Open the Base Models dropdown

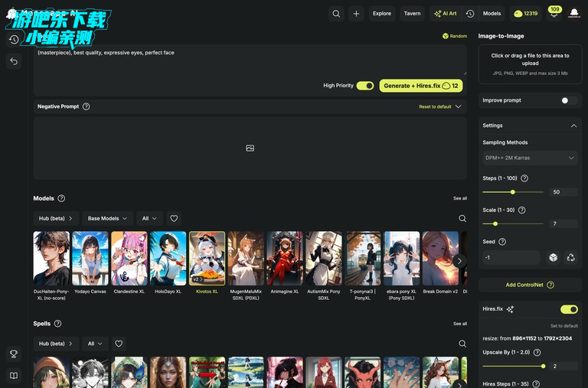click(x=107, y=218)
